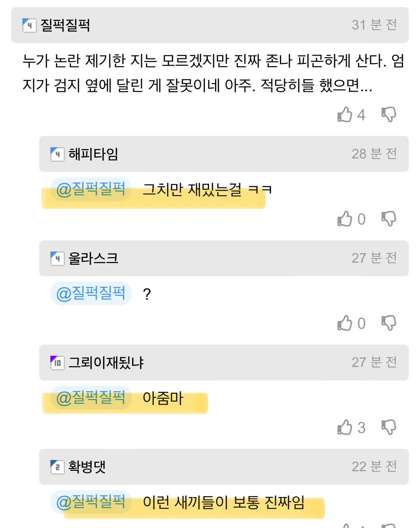Click the 31 분 전 timestamp
The image size is (420, 528).
[x=374, y=25]
